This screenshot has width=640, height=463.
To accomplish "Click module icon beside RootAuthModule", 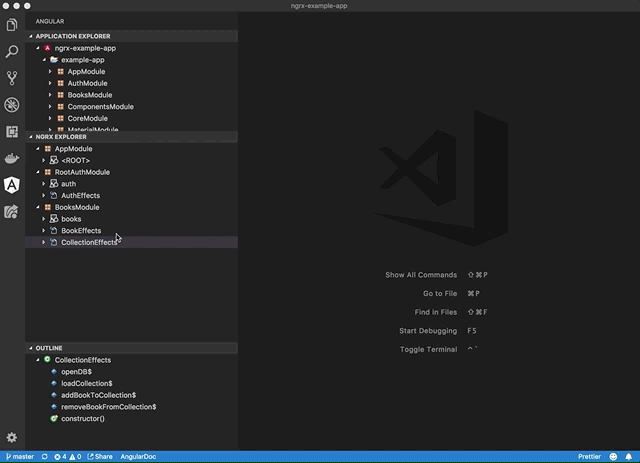I will tap(47, 172).
